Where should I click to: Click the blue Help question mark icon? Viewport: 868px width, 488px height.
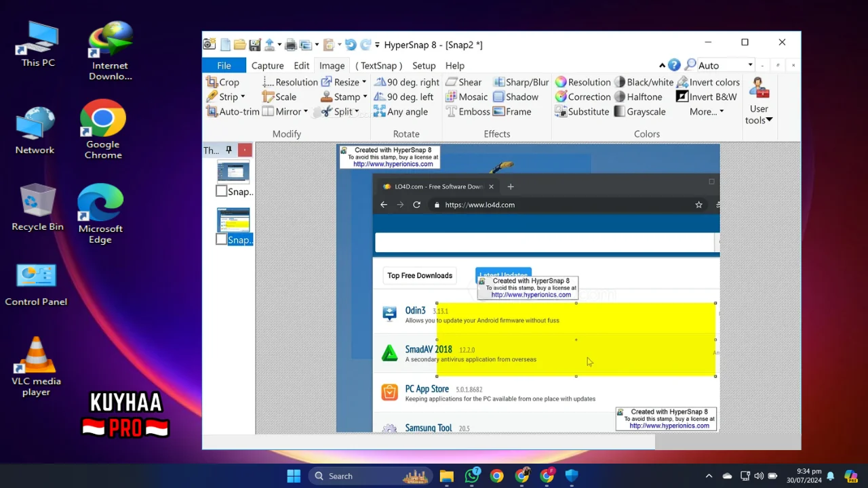pyautogui.click(x=674, y=65)
